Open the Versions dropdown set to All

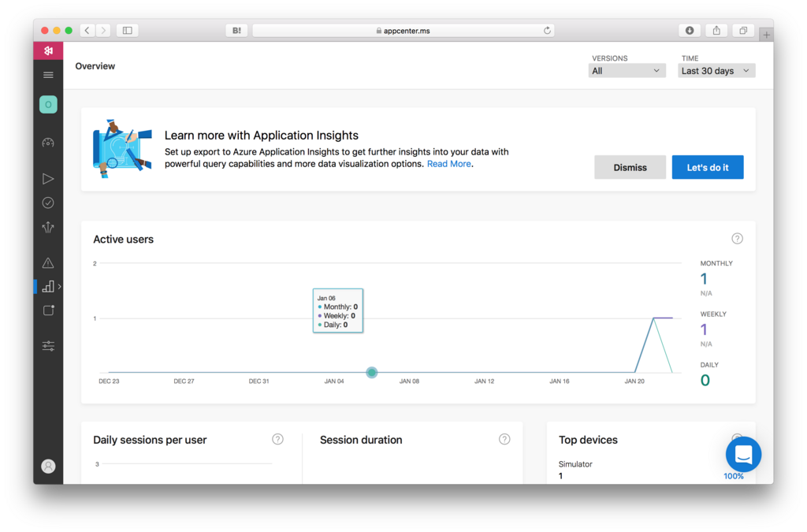point(627,71)
